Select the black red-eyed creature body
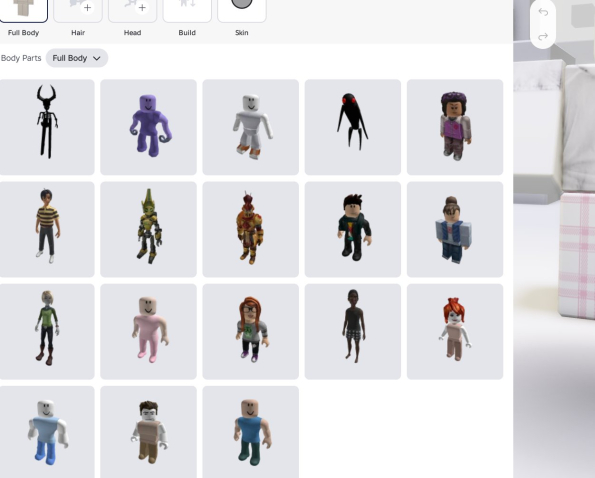This screenshot has height=478, width=595. [353, 127]
